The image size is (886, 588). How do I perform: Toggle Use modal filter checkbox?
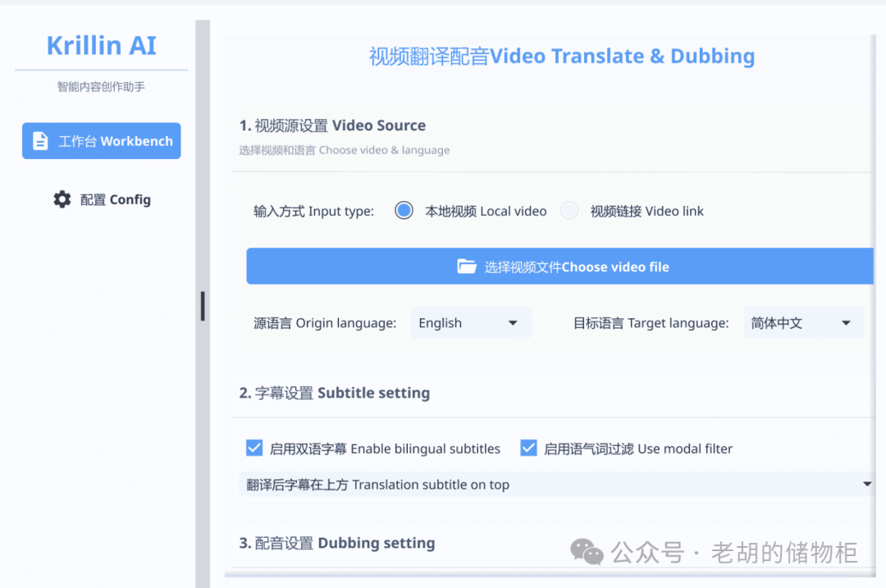[528, 448]
